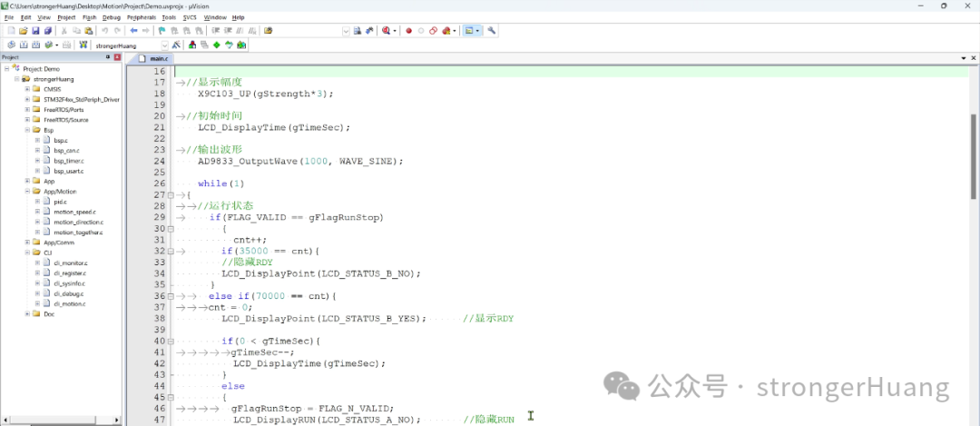Screen dimensions: 980x426
Task: Close the main.c editor tab
Action: 974,58
